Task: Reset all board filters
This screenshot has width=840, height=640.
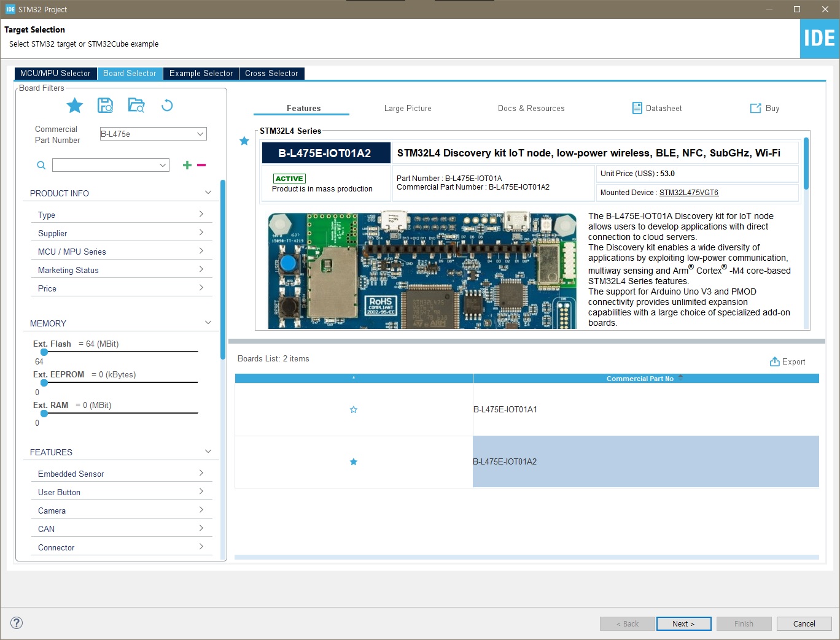Action: coord(167,106)
